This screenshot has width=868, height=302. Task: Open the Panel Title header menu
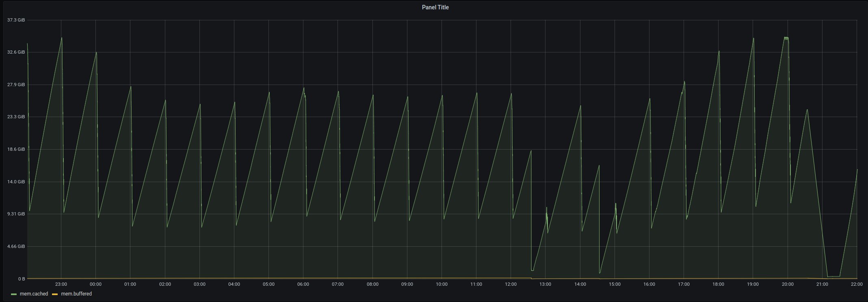pyautogui.click(x=435, y=7)
